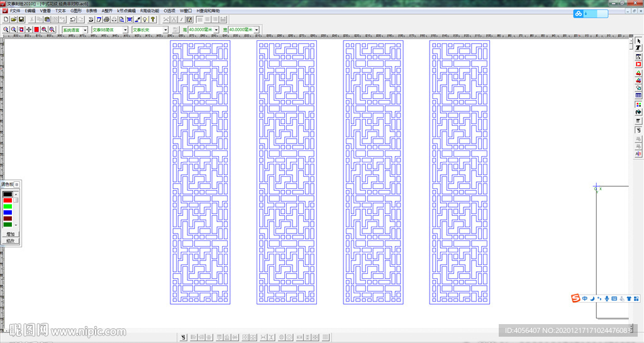
Task: Select the fourth lattice pattern panel
Action: [x=460, y=172]
